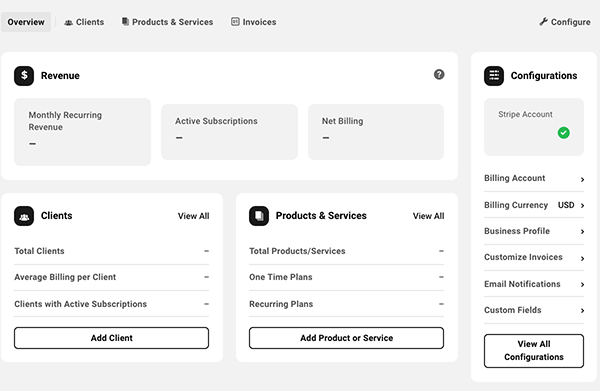Image resolution: width=600 pixels, height=391 pixels.
Task: Click the green Stripe Account checkmark
Action: coord(563,133)
